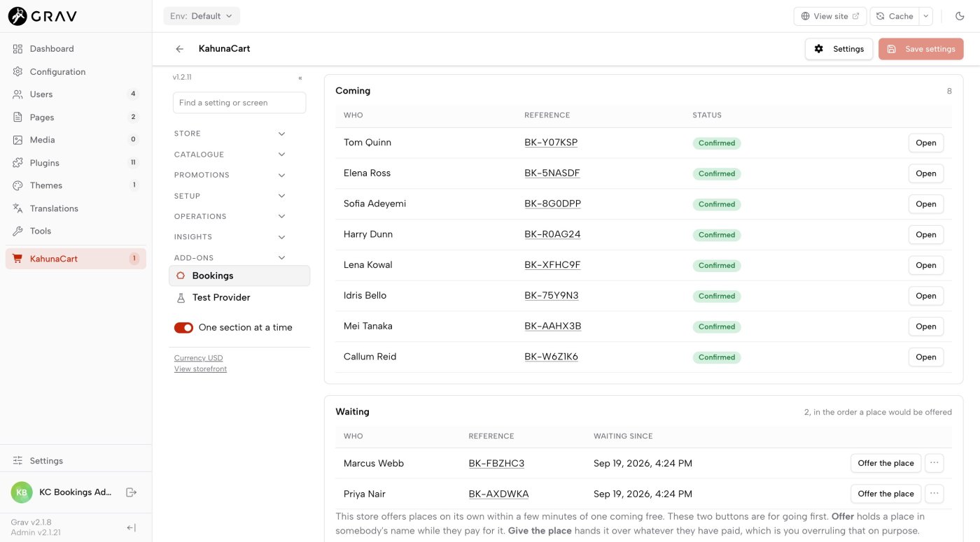Viewport: 980px width, 542px height.
Task: Open the Pages menu item
Action: point(76,117)
